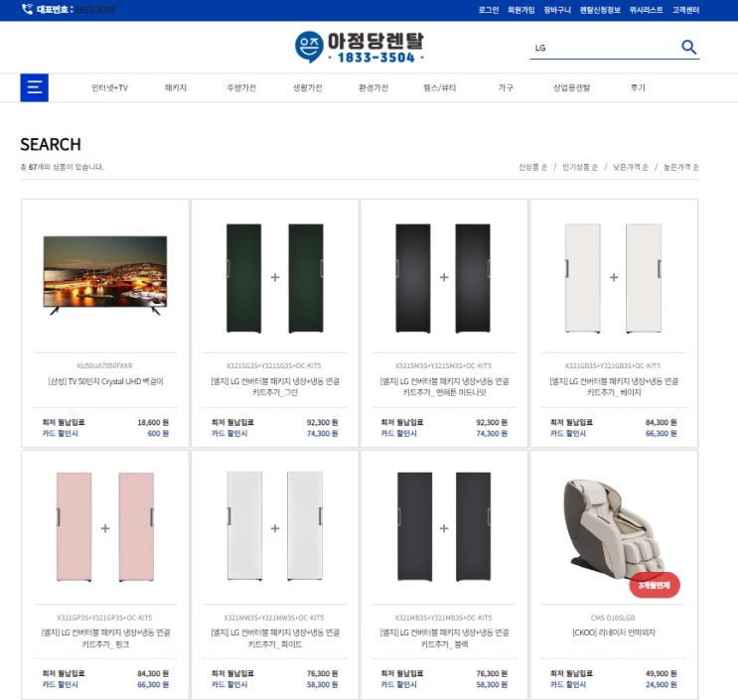Image resolution: width=738 pixels, height=700 pixels.
Task: Open the 위시리스트 link
Action: [647, 10]
